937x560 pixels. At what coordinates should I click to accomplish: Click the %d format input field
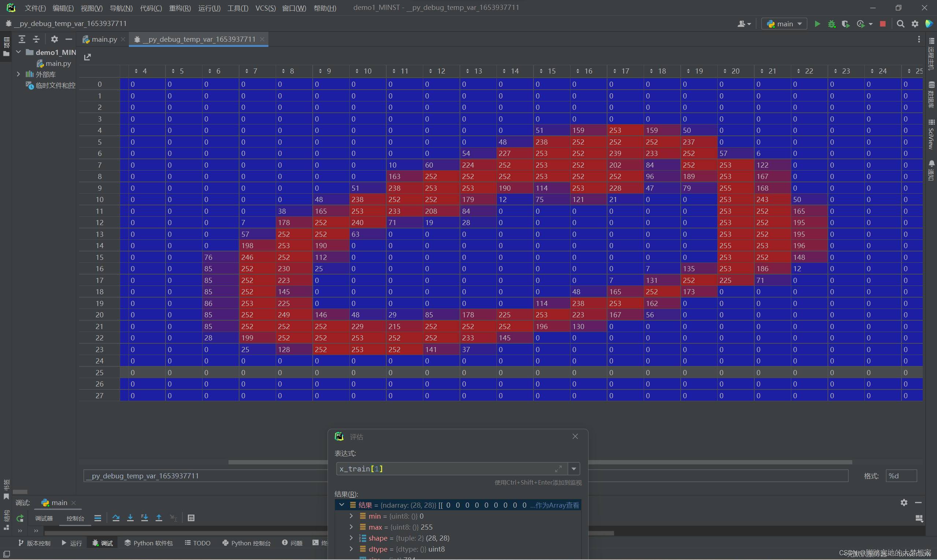901,476
